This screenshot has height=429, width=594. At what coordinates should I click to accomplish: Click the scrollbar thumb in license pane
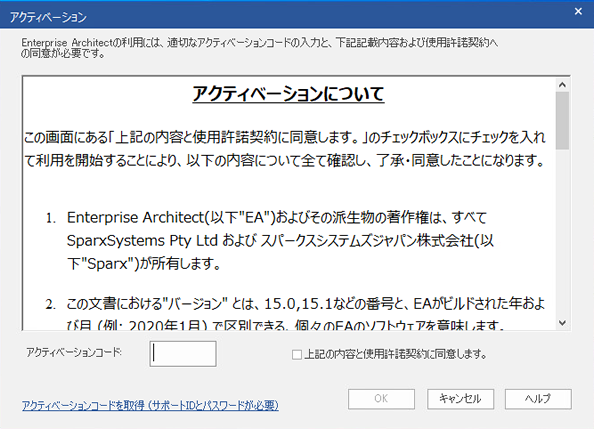[563, 121]
